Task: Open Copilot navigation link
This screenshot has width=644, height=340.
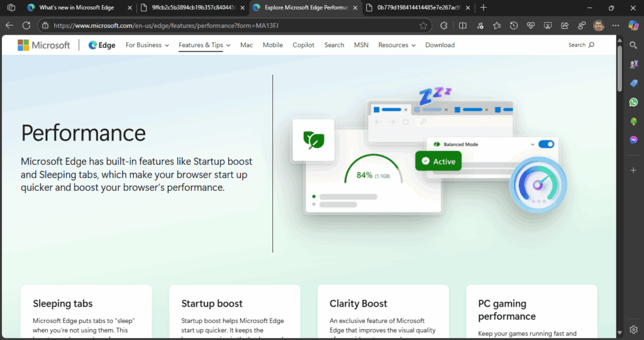Action: coord(303,45)
